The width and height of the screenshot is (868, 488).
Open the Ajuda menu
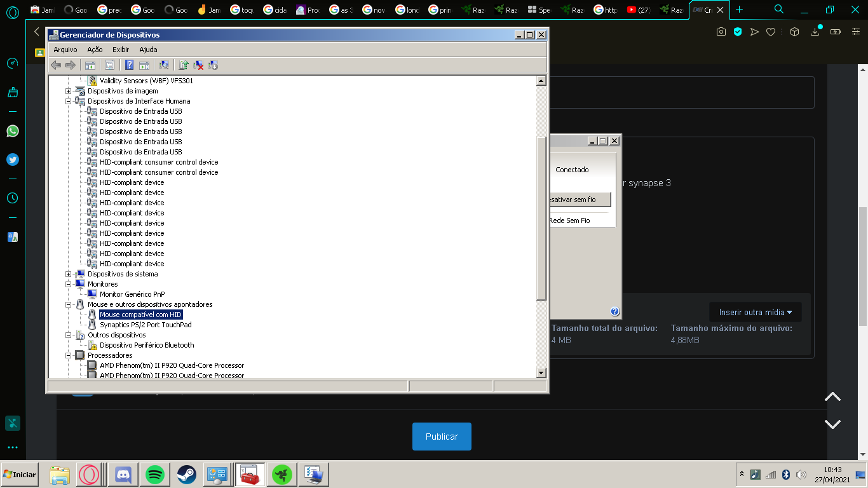[148, 50]
